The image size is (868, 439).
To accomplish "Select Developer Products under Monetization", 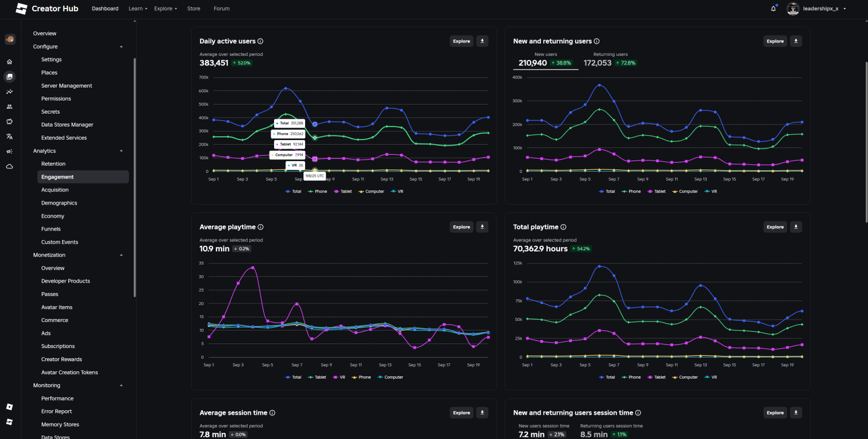I will pyautogui.click(x=65, y=281).
